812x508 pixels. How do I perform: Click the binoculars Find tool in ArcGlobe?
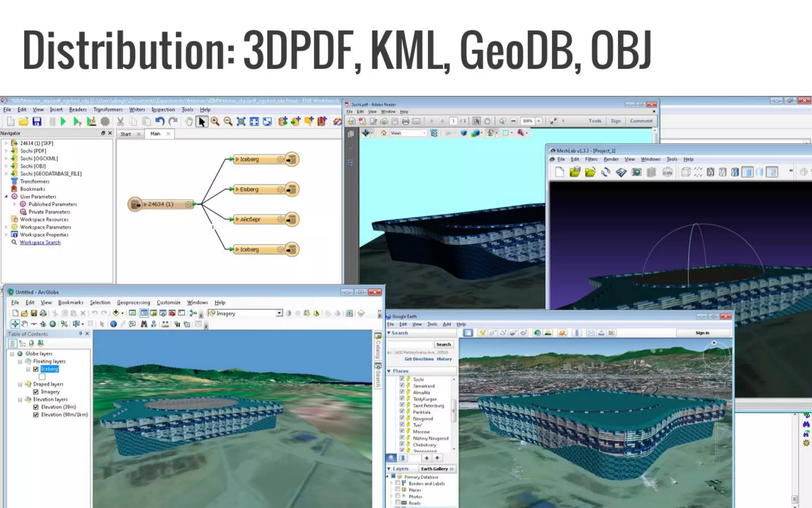coord(144,324)
